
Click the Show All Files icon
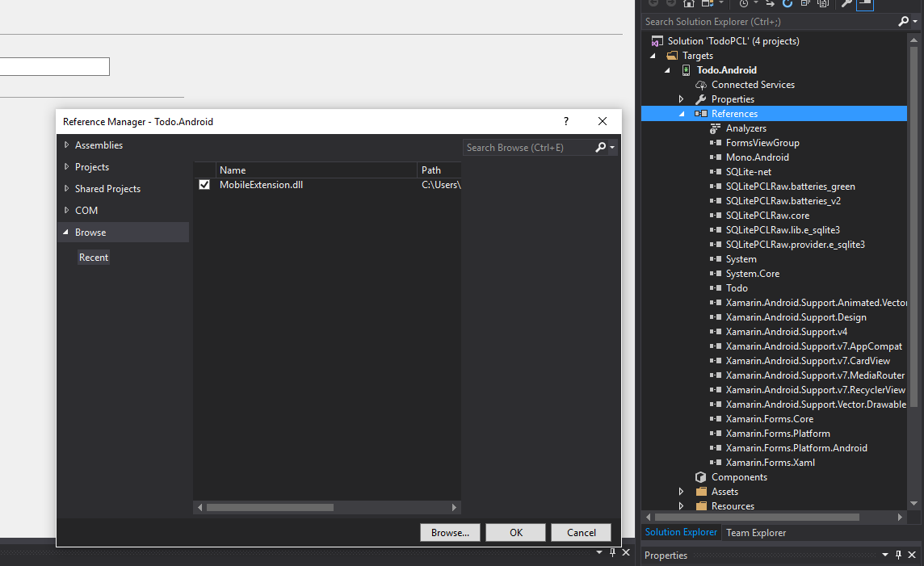(x=823, y=3)
